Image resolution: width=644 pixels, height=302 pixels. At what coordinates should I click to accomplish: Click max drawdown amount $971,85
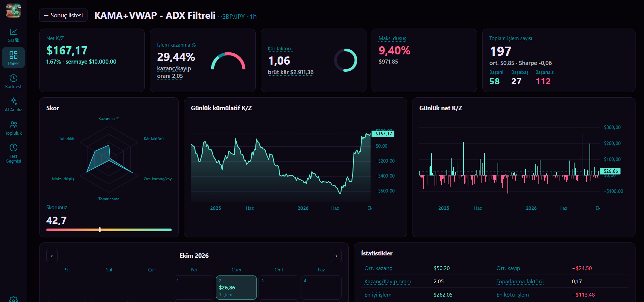pyautogui.click(x=388, y=62)
